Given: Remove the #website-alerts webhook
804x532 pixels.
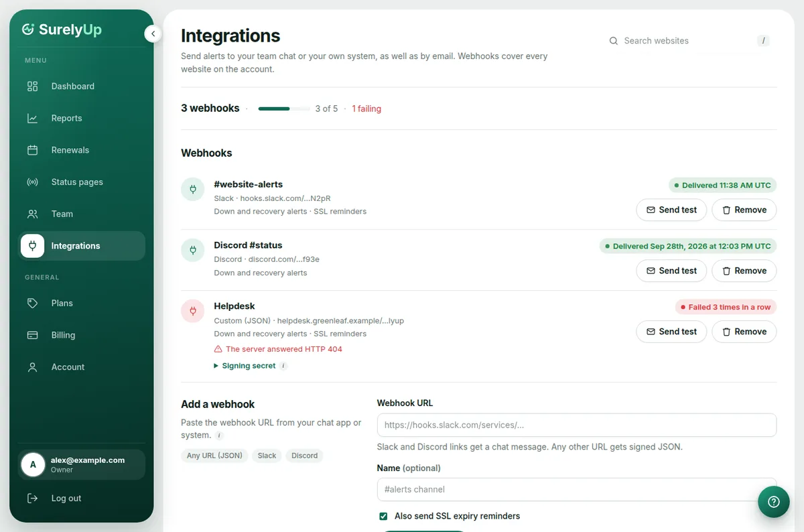Looking at the screenshot, I should (x=744, y=210).
